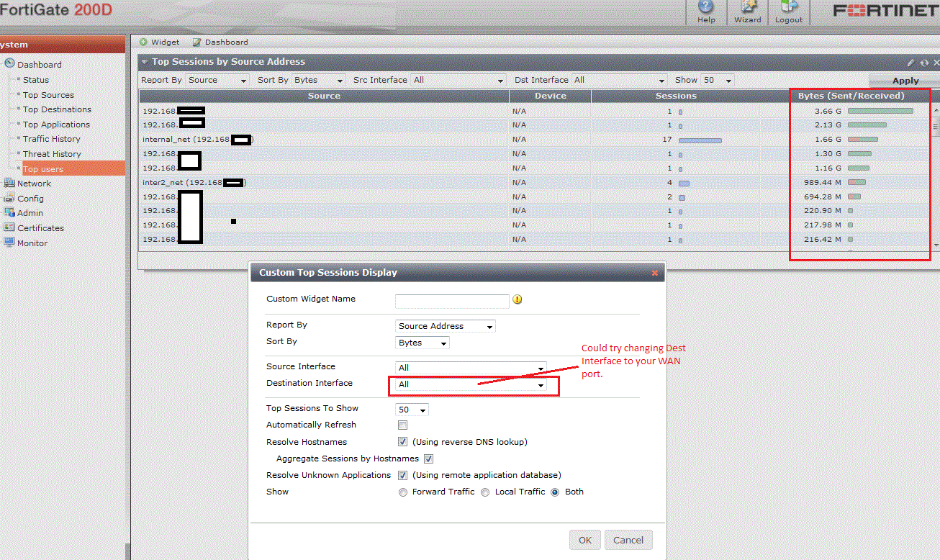Open the Top Sessions To Show dropdown

(x=412, y=410)
